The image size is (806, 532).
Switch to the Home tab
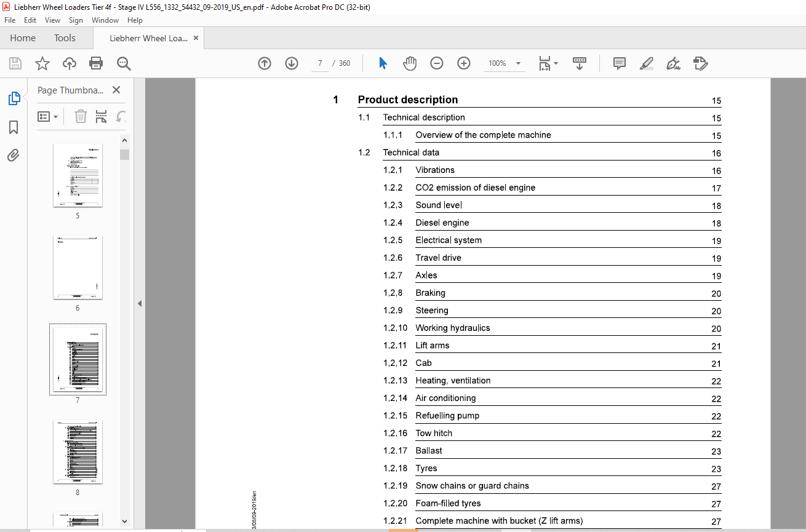(x=23, y=38)
